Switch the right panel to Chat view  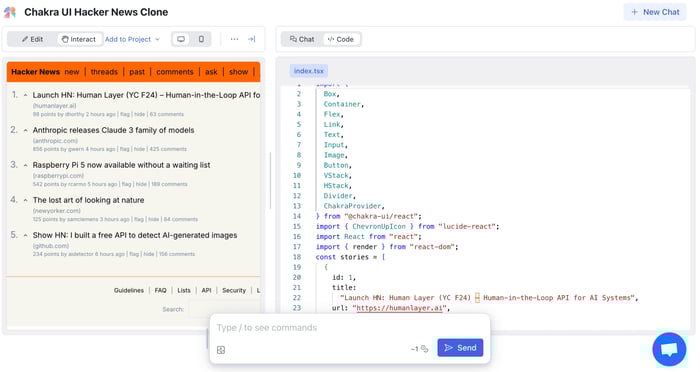pos(302,39)
